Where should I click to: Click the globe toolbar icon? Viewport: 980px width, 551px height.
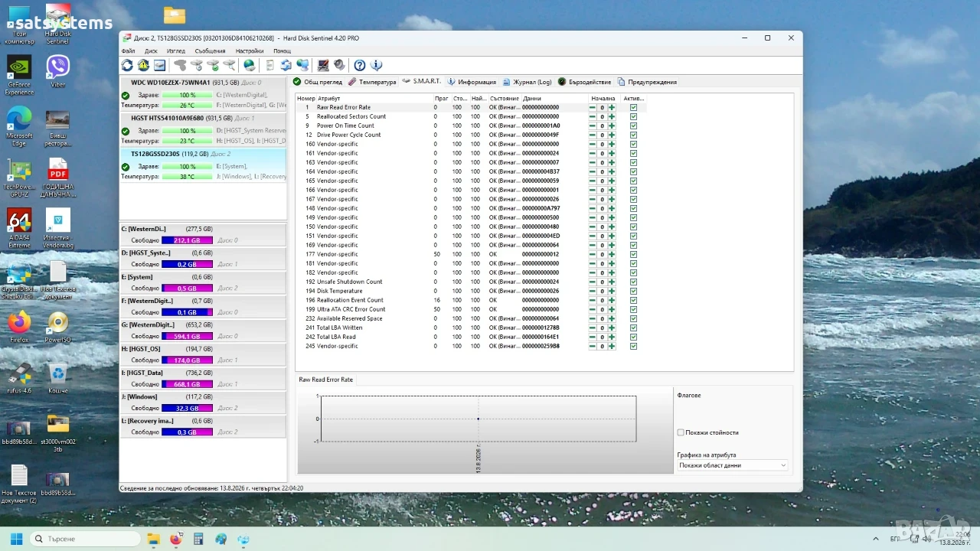tap(250, 66)
